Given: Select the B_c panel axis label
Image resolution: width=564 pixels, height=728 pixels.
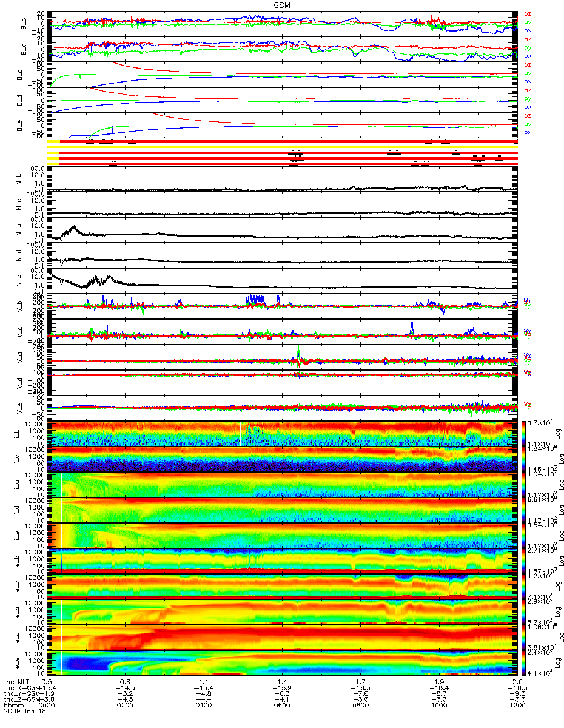Looking at the screenshot, I should (24, 49).
